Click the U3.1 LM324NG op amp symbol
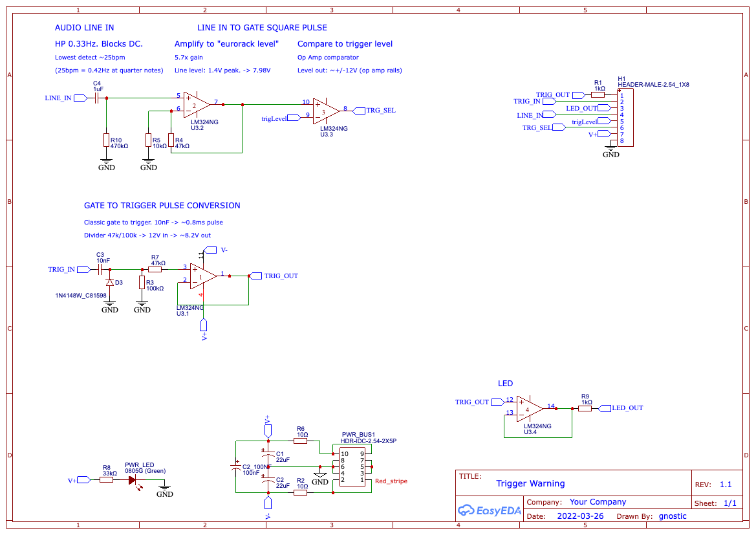Image resolution: width=756 pixels, height=535 pixels. (x=203, y=276)
